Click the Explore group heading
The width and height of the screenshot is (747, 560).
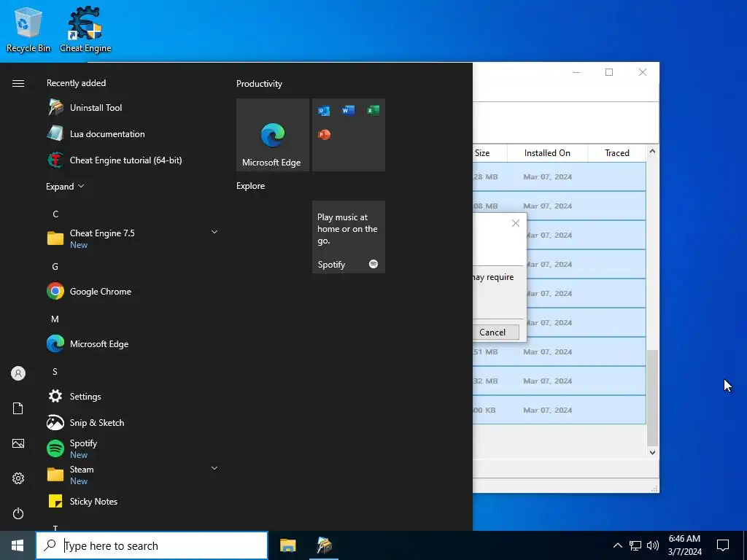(x=251, y=186)
